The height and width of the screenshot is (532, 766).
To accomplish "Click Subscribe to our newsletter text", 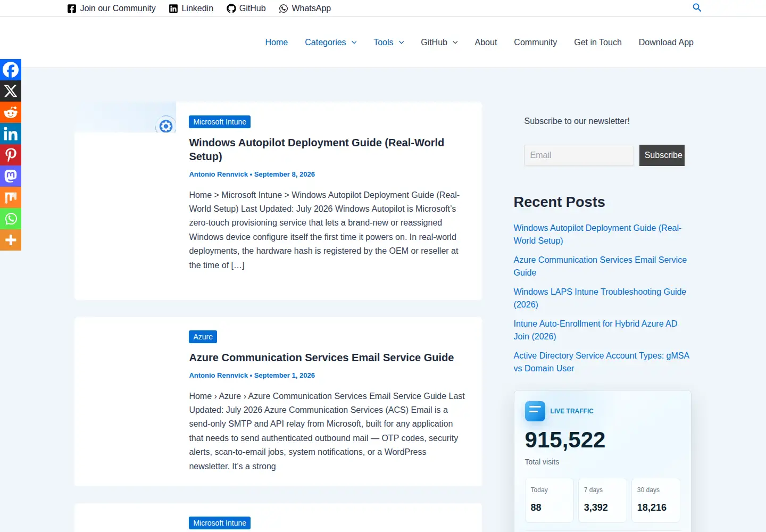I will pyautogui.click(x=577, y=121).
